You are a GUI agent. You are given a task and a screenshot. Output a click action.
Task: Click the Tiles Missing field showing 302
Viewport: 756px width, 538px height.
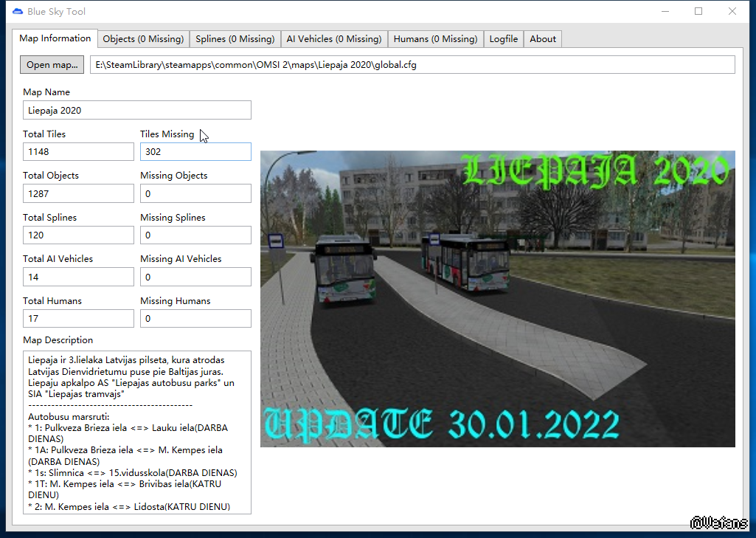click(x=195, y=152)
